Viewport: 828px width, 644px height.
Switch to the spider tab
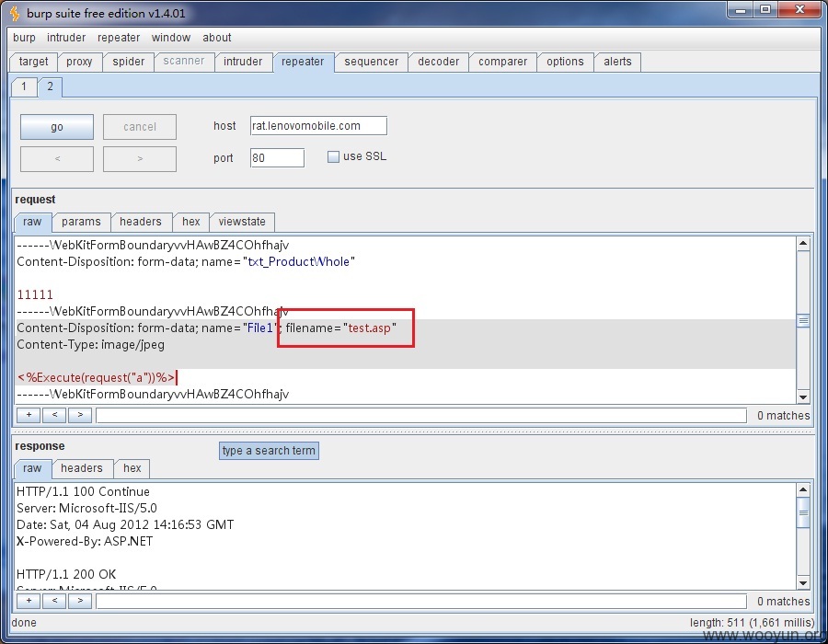(x=128, y=62)
